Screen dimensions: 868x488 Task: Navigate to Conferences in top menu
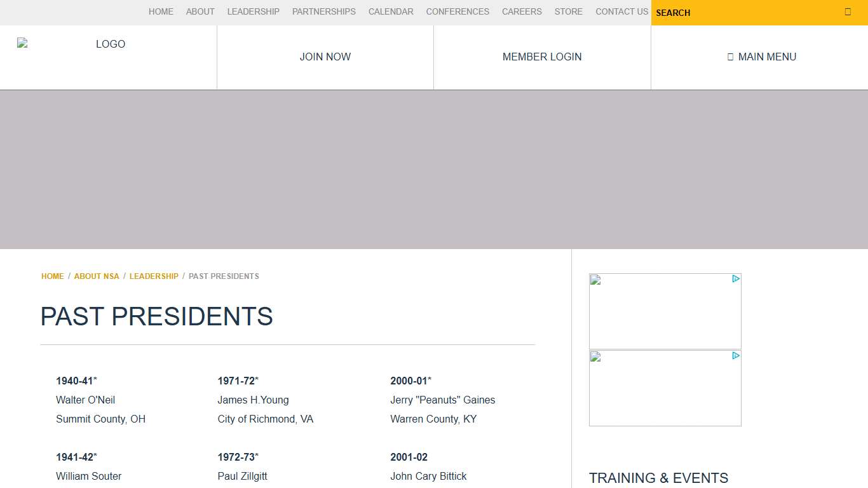(x=458, y=11)
